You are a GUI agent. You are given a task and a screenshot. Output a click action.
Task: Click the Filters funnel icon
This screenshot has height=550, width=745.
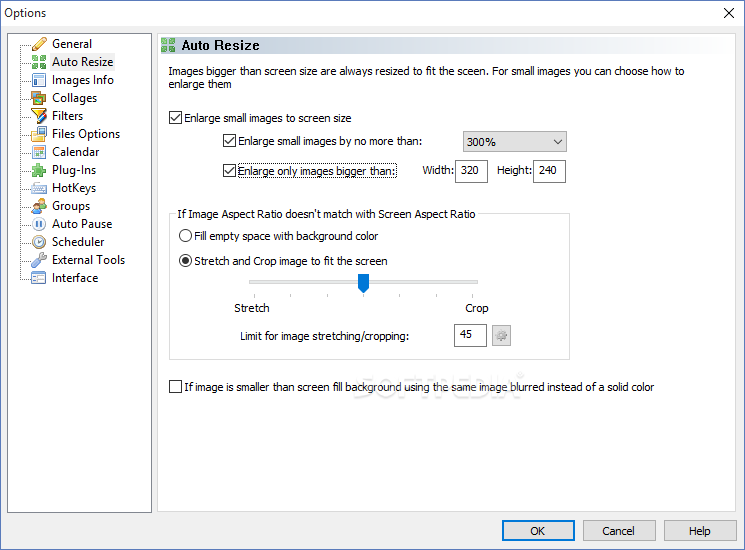(x=39, y=116)
